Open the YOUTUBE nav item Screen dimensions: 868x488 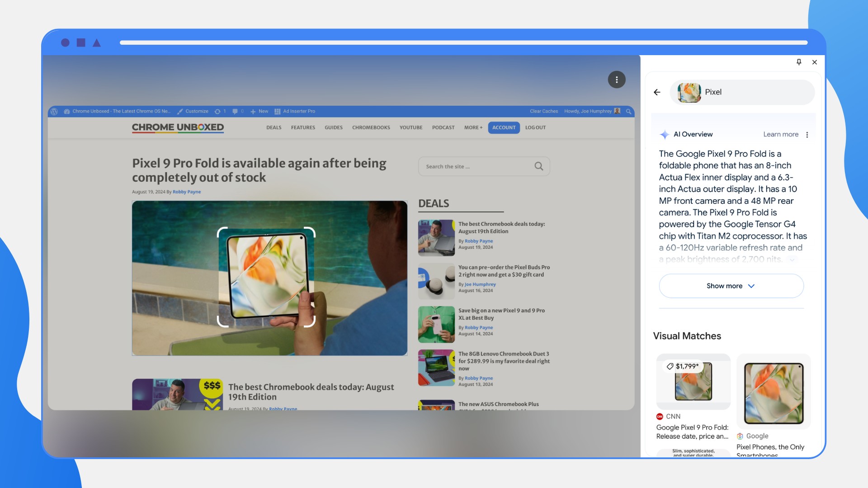[x=411, y=127]
